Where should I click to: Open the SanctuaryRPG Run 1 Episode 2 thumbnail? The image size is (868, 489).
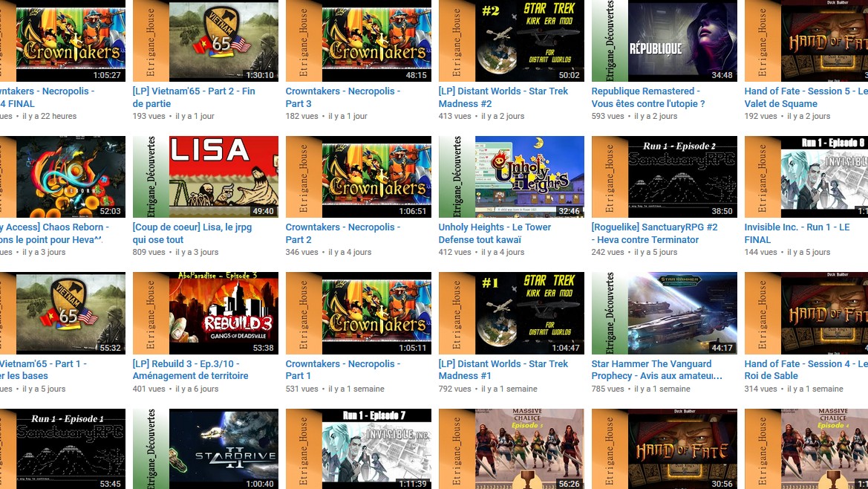coord(665,177)
